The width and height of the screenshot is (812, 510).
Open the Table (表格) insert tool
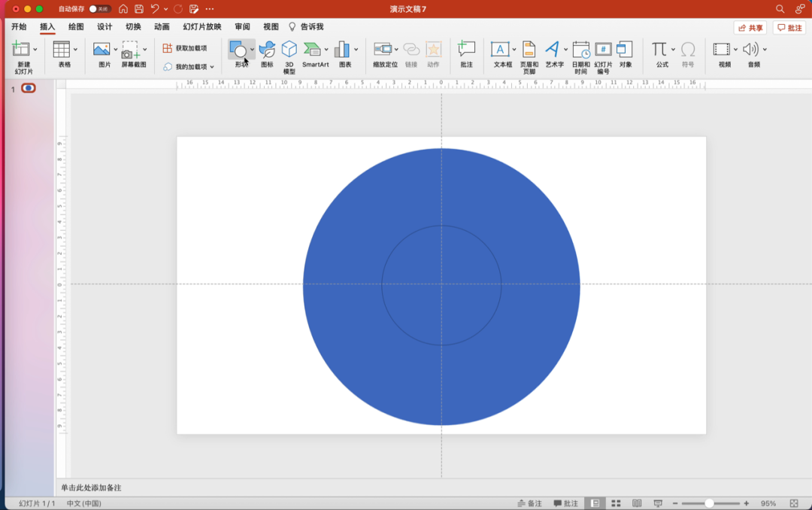(x=62, y=54)
